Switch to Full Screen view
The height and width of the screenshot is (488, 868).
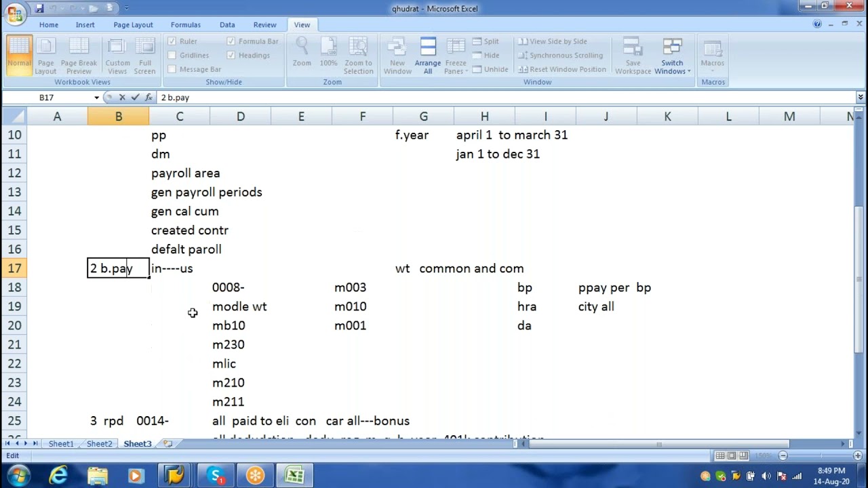[144, 56]
